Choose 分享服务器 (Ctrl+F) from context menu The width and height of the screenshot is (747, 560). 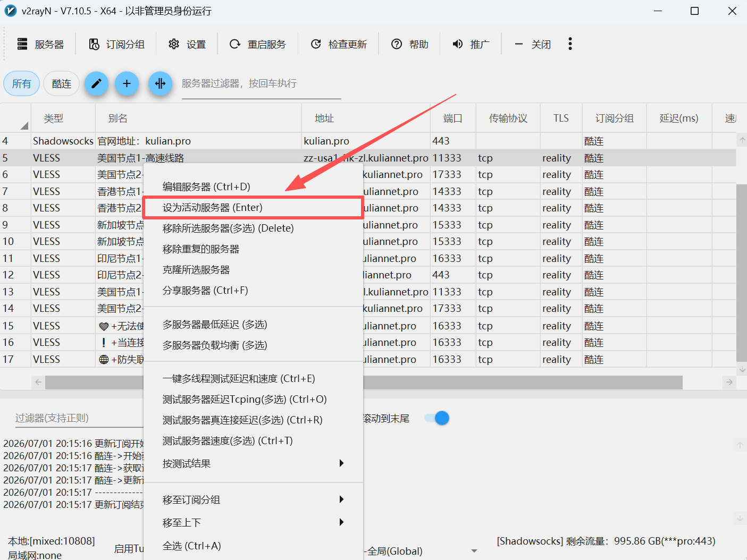[x=253, y=290]
